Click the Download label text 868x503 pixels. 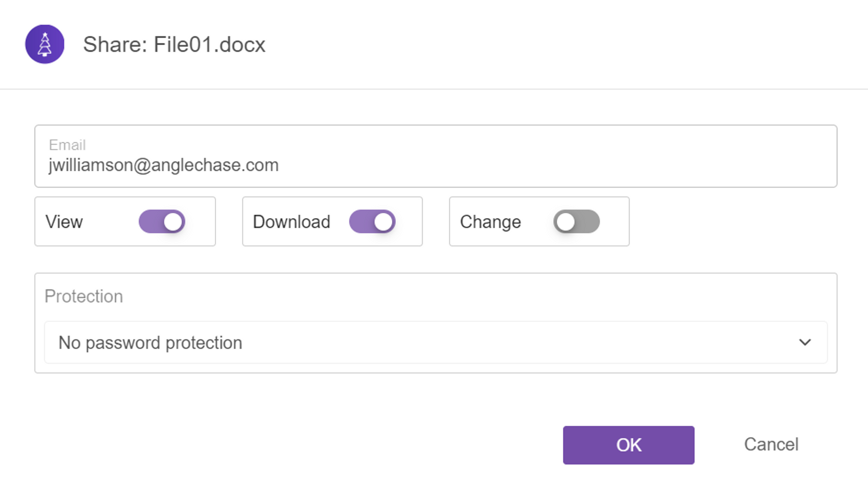pos(292,222)
